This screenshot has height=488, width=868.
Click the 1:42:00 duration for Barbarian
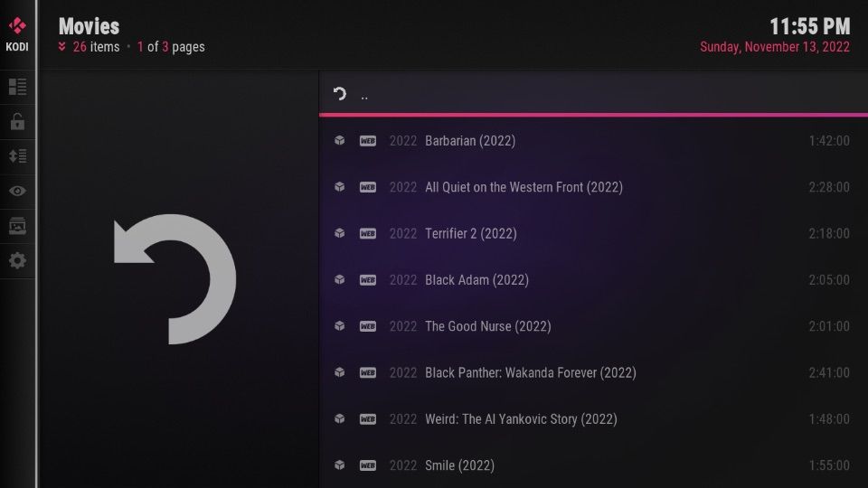tap(829, 141)
